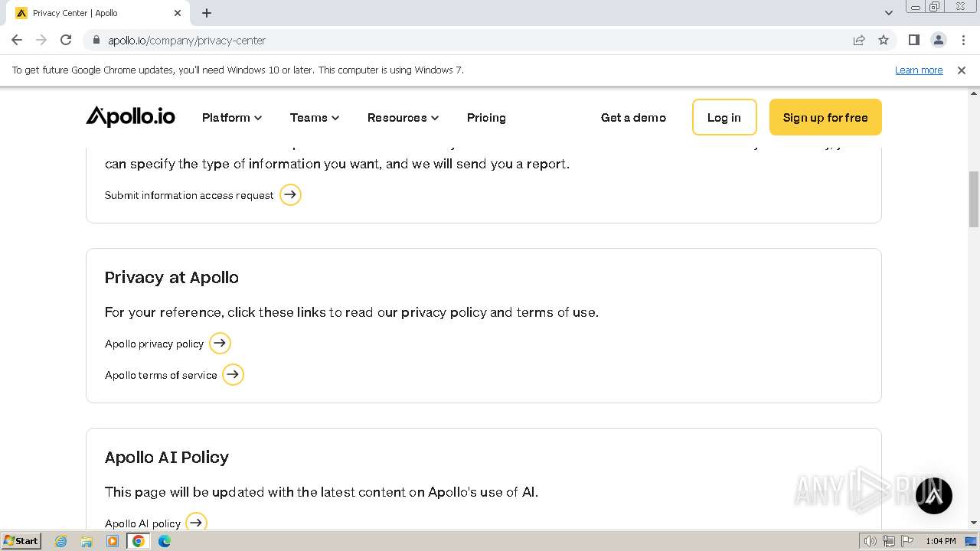Click the browser forward arrow
The height and width of the screenshot is (551, 980).
(41, 40)
